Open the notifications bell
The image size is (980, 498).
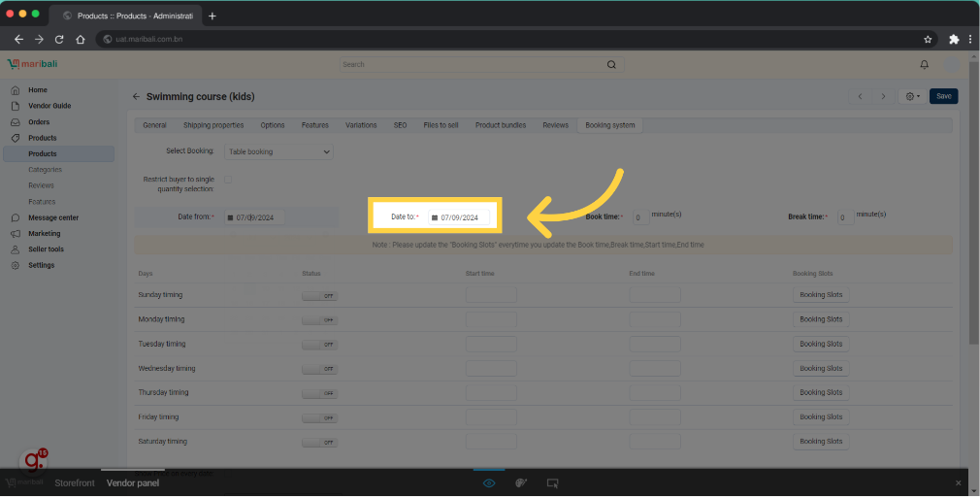(924, 65)
